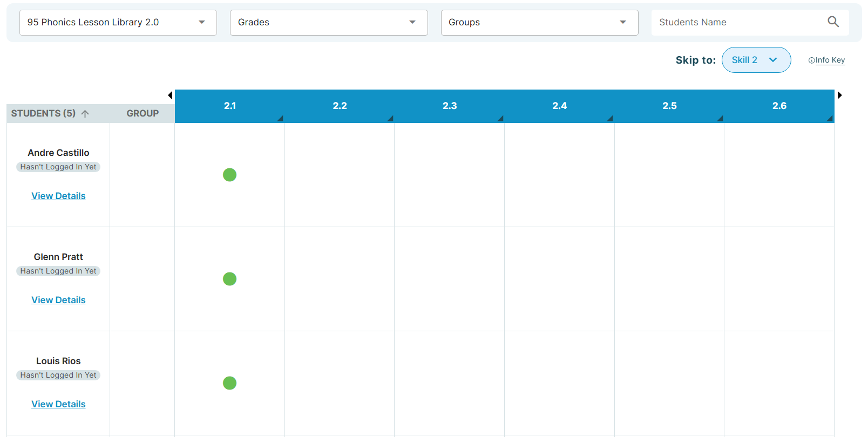Screen dimensions: 868x437
Task: Sort students with the up arrow icon
Action: coord(85,113)
